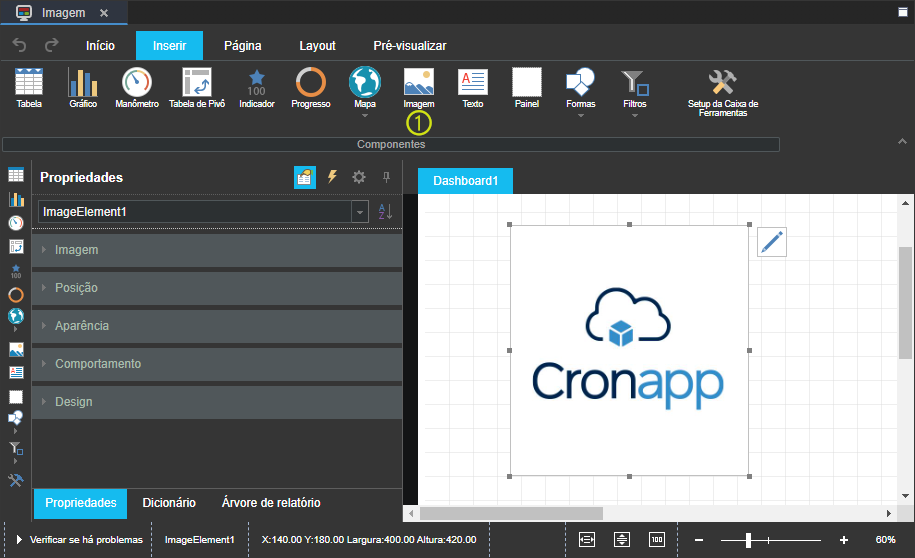
Task: Select image tool in left sidebar
Action: 16,349
